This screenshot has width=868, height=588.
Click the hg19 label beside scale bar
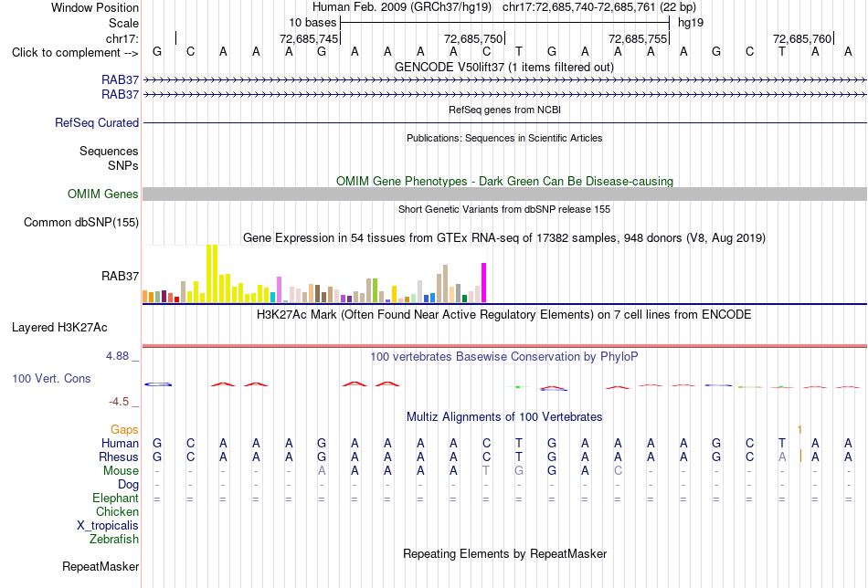[691, 23]
